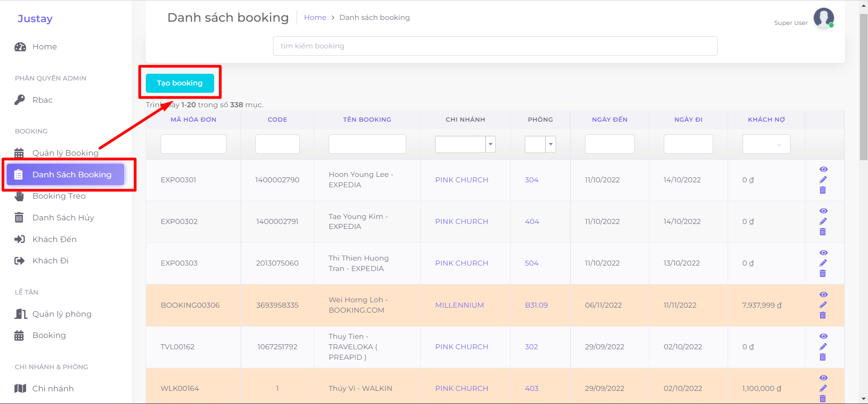Click the vertical page scrollbar thumb
The height and width of the screenshot is (404, 868).
click(863, 86)
